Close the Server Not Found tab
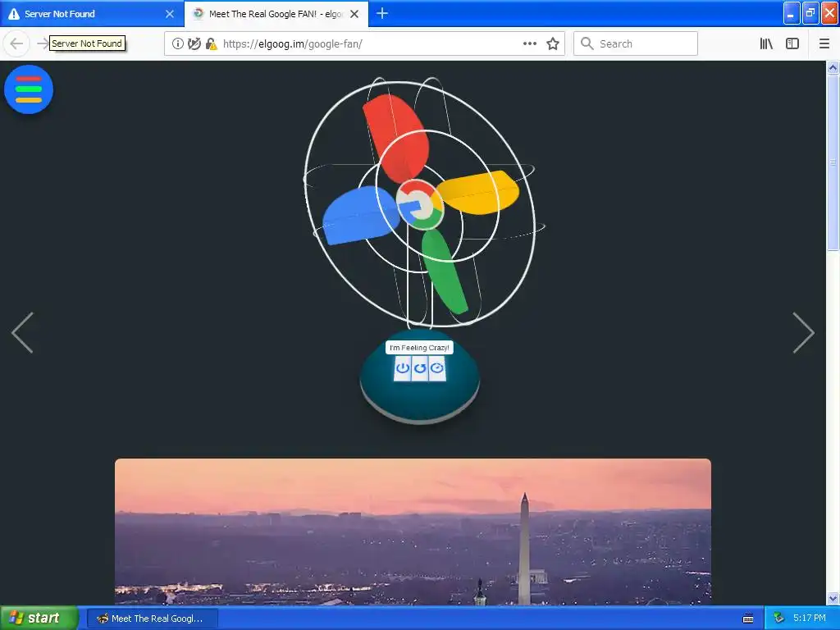 tap(170, 14)
